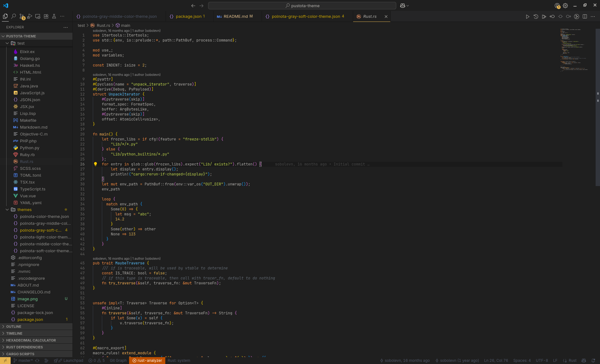
Task: Open the Search view in activity bar
Action: (x=13, y=16)
